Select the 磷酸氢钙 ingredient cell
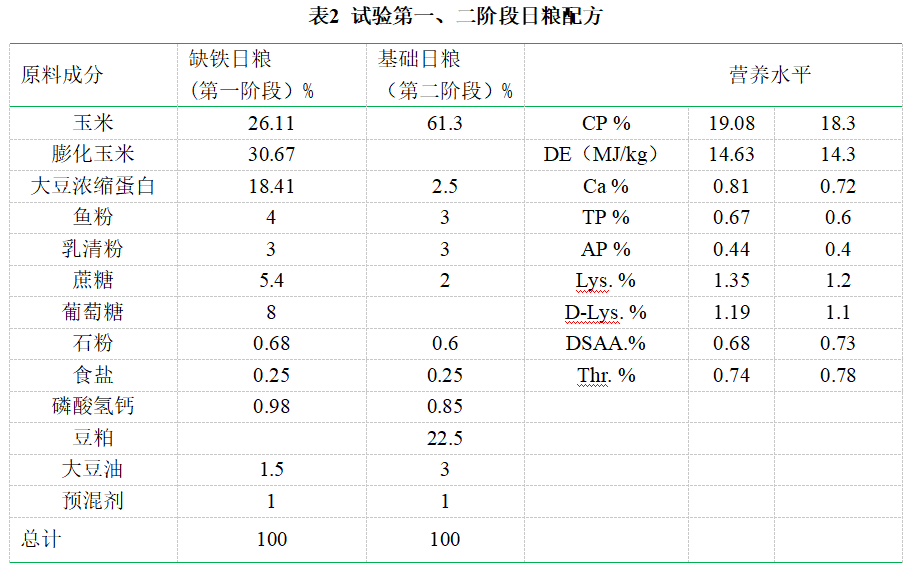913x566 pixels. pyautogui.click(x=93, y=406)
